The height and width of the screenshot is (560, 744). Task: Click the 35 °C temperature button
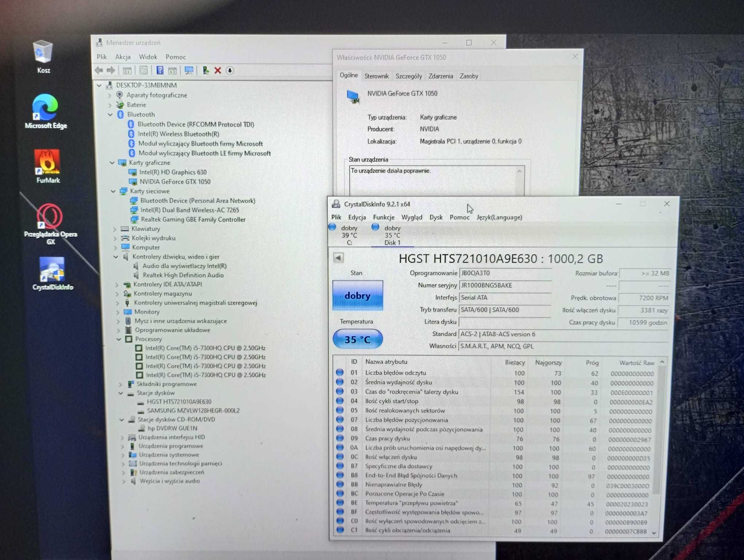(357, 339)
